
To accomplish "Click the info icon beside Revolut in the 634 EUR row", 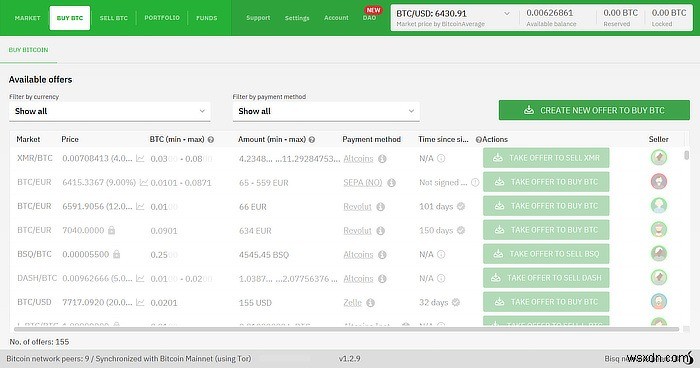I will coord(380,231).
